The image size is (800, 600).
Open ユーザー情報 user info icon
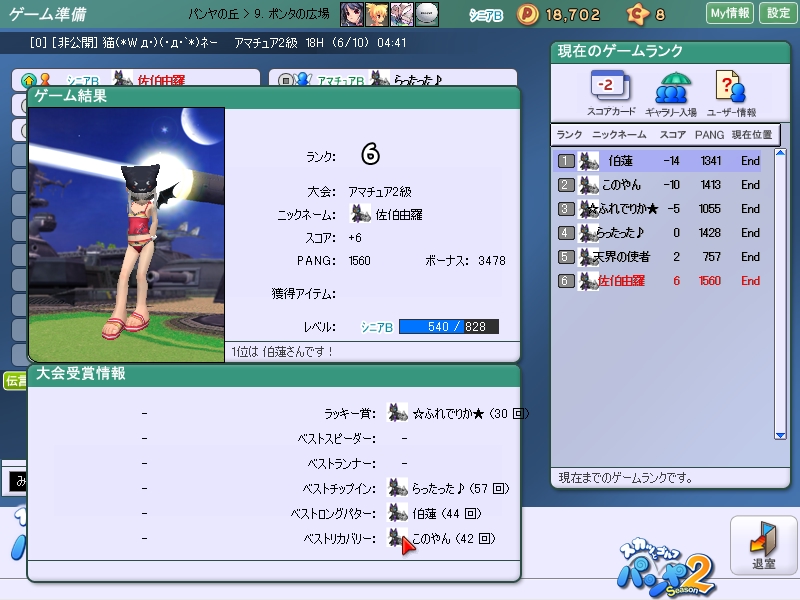pos(731,94)
